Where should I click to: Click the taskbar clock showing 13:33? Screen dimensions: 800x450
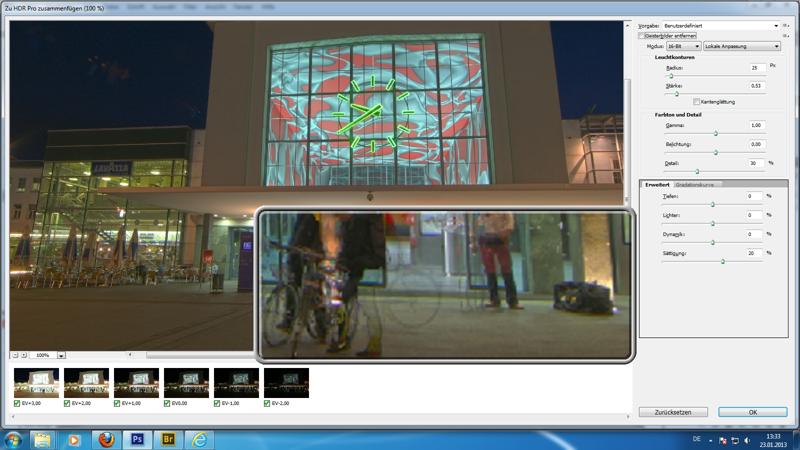click(x=773, y=440)
